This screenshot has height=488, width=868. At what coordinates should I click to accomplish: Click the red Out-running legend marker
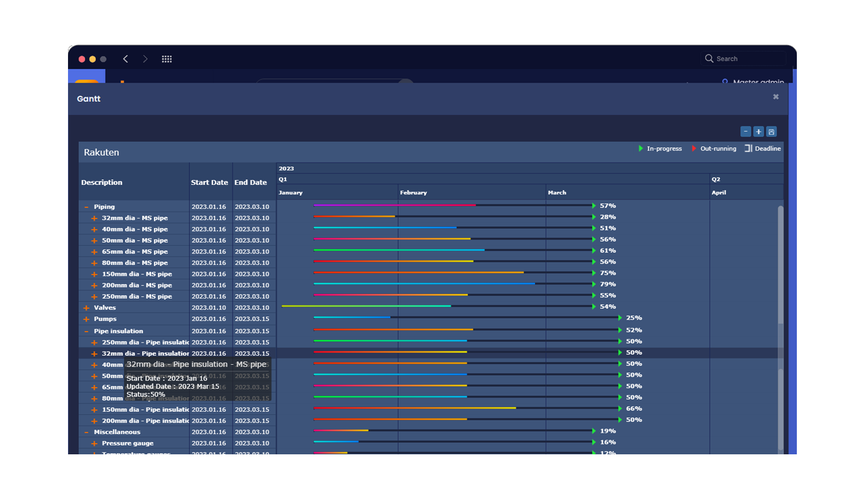pyautogui.click(x=694, y=149)
